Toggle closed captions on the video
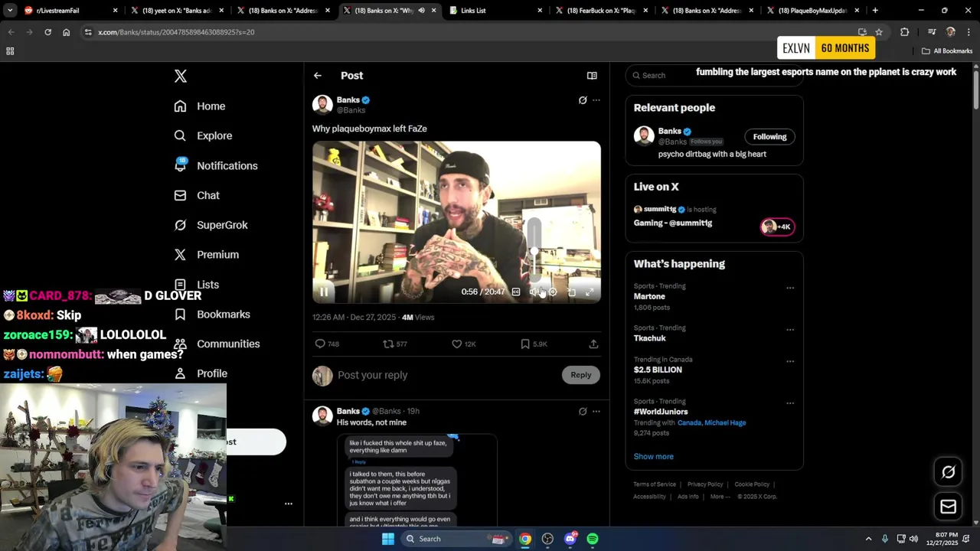This screenshot has width=980, height=551. click(516, 292)
